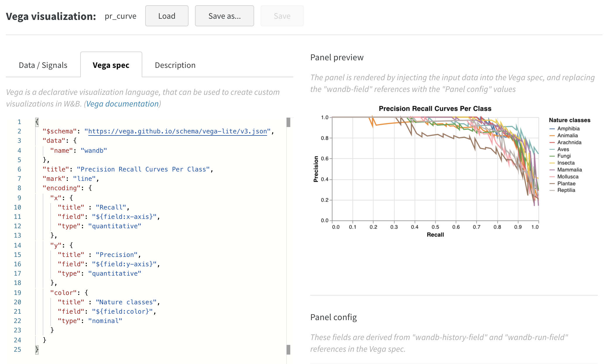Click the code editor scrollbar thumb at top
This screenshot has height=364, width=606.
point(288,122)
